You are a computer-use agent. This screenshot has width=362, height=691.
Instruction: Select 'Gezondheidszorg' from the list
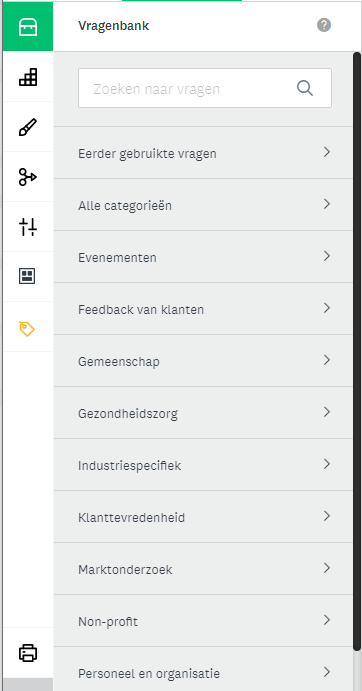(203, 413)
